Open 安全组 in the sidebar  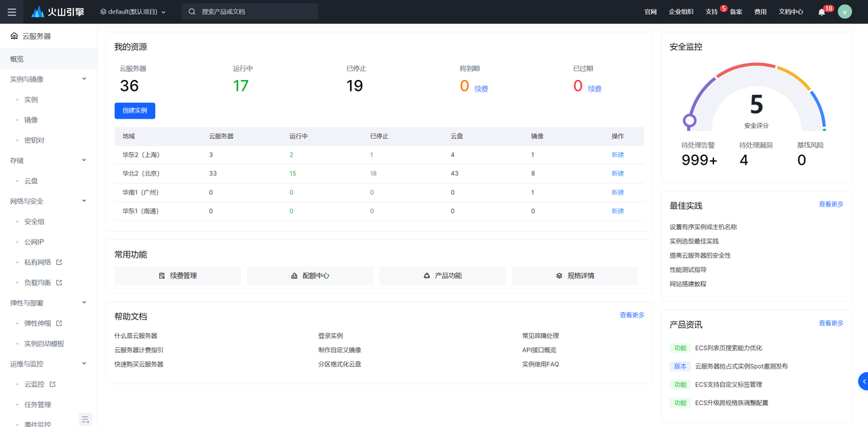(34, 222)
